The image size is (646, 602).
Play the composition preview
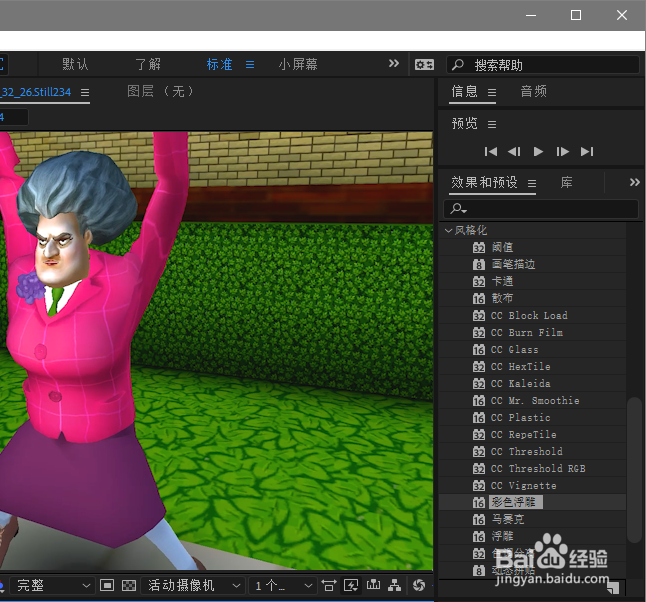point(538,152)
